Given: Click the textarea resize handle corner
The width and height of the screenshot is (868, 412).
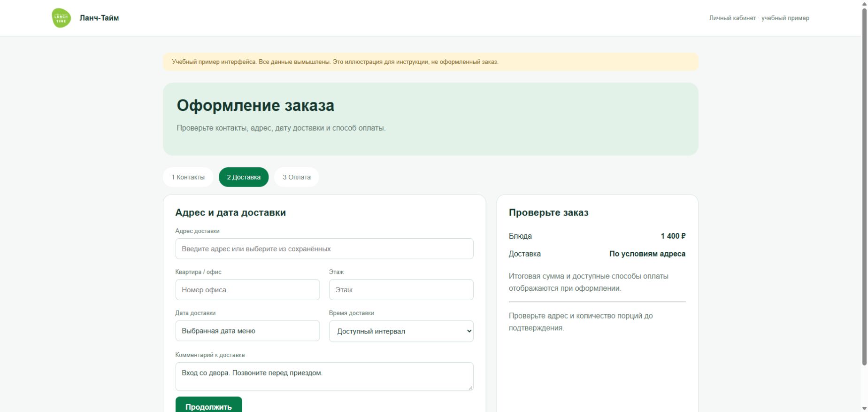Looking at the screenshot, I should click(470, 388).
